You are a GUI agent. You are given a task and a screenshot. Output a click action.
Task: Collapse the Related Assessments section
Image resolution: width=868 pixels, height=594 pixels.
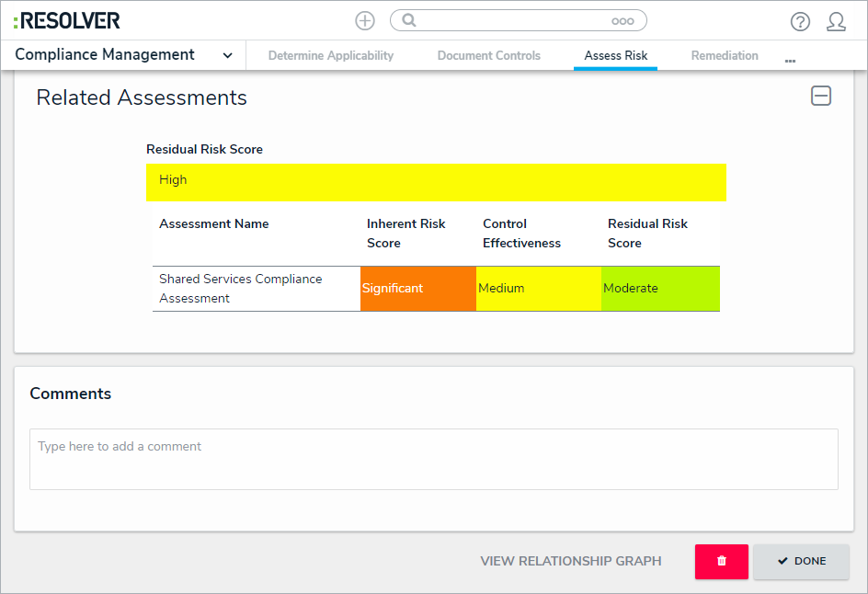pyautogui.click(x=820, y=96)
